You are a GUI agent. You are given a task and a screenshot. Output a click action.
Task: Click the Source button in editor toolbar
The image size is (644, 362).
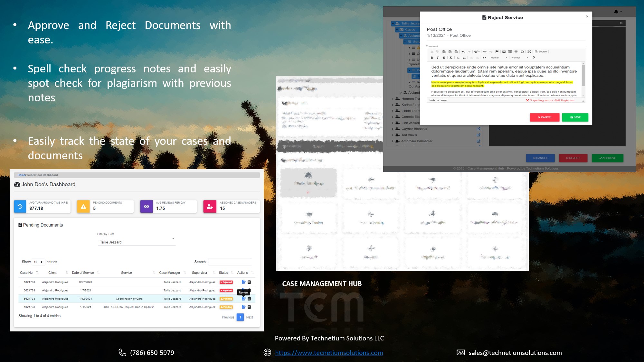coord(541,52)
